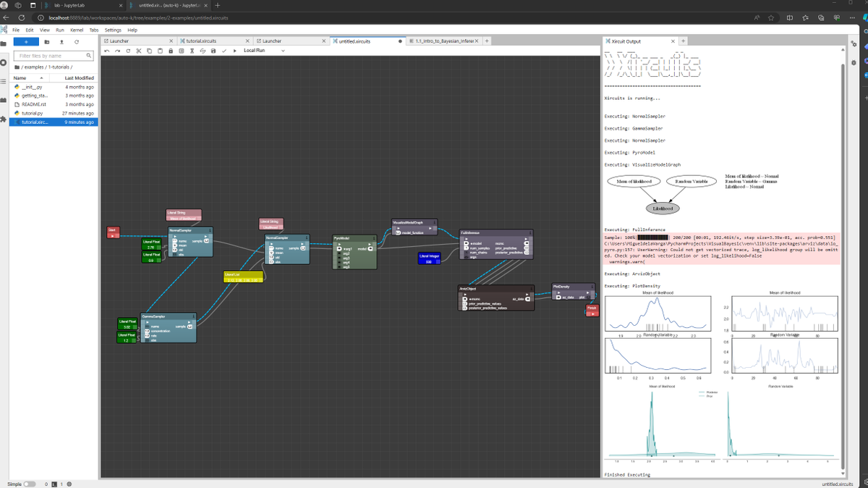Open the Help menu
The image size is (868, 488).
(x=132, y=30)
